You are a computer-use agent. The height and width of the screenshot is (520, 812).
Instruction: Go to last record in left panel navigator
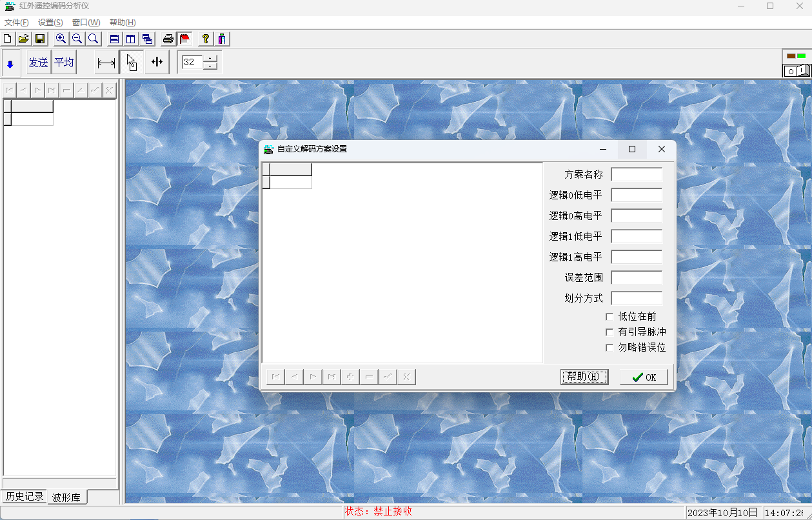pyautogui.click(x=52, y=90)
